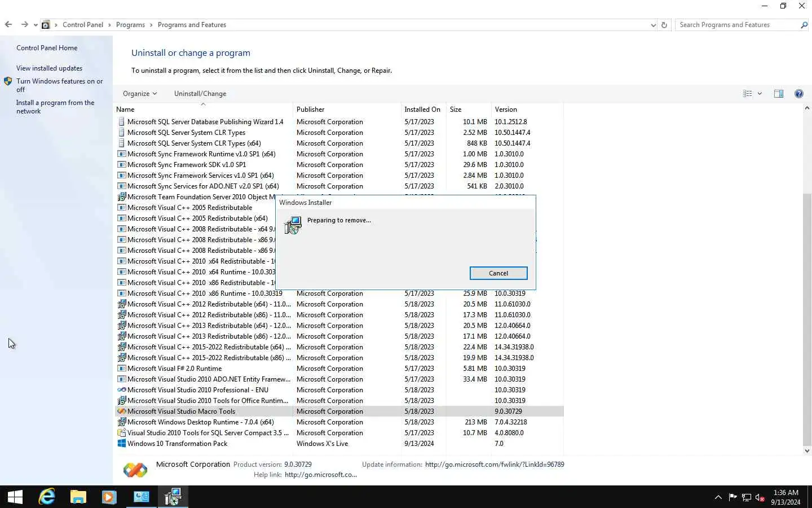The width and height of the screenshot is (812, 508).
Task: Open File Explorer from the taskbar
Action: 78,497
